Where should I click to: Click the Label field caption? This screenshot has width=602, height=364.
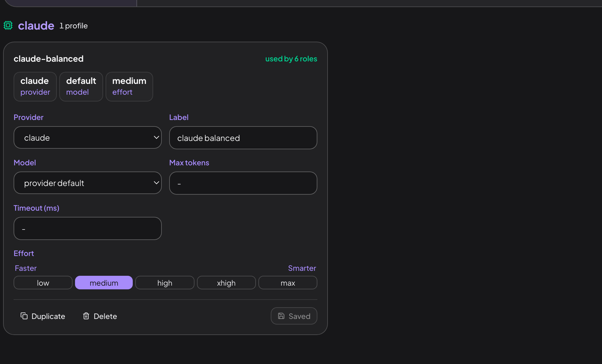[x=179, y=117]
